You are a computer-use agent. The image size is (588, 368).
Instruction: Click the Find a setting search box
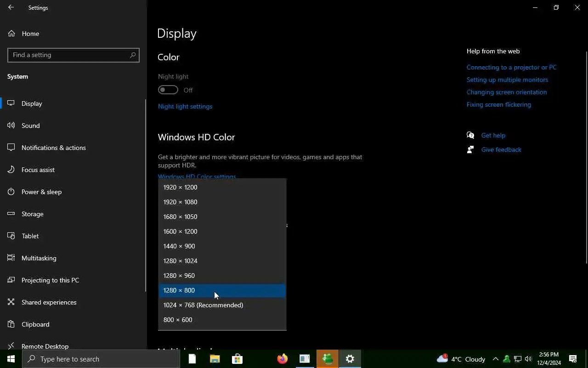73,55
